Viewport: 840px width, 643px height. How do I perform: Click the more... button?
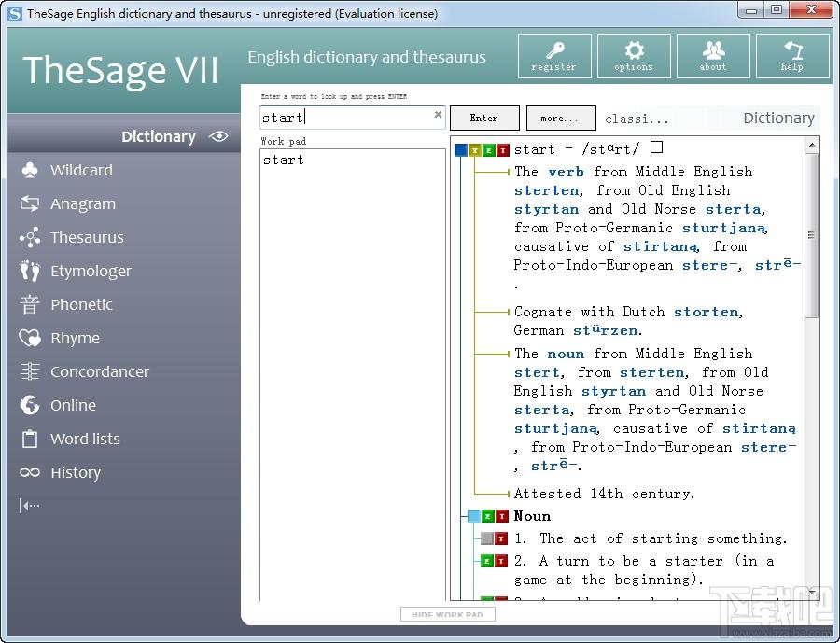[561, 118]
